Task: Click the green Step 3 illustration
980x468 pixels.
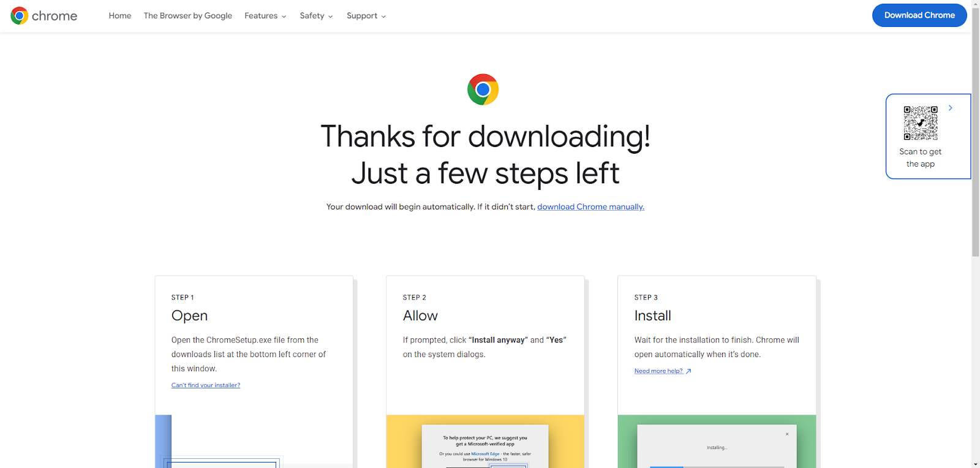Action: point(717,442)
